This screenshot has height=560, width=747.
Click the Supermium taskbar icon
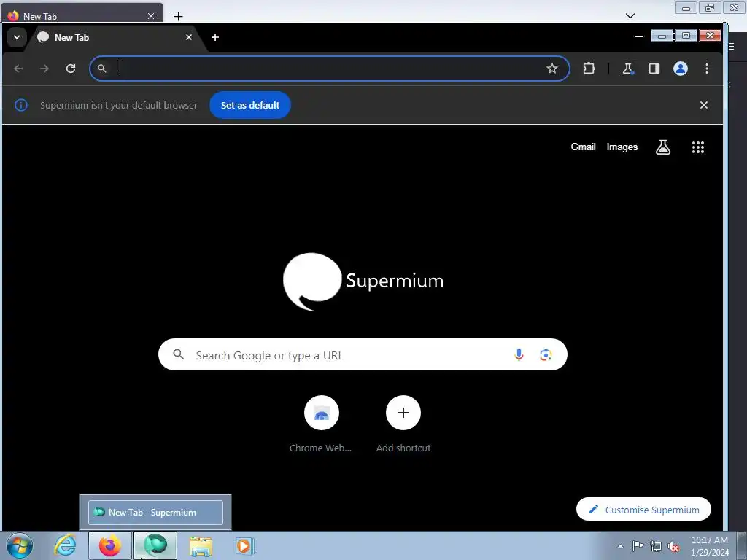[x=155, y=545]
